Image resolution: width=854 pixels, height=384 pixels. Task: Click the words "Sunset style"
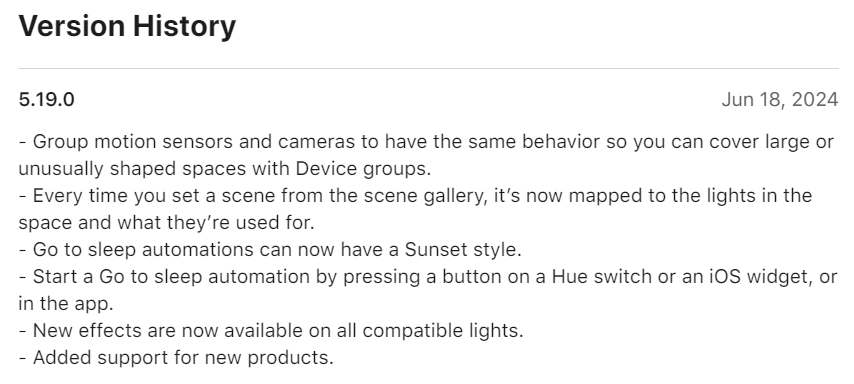click(462, 249)
